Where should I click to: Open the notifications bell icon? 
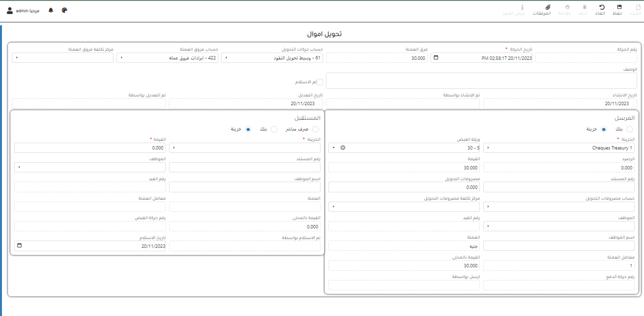coord(51,10)
